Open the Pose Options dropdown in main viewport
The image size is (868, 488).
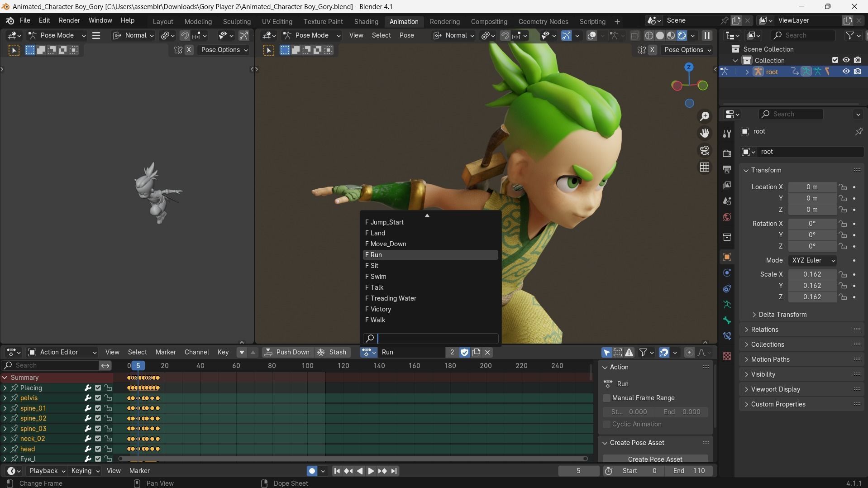687,50
